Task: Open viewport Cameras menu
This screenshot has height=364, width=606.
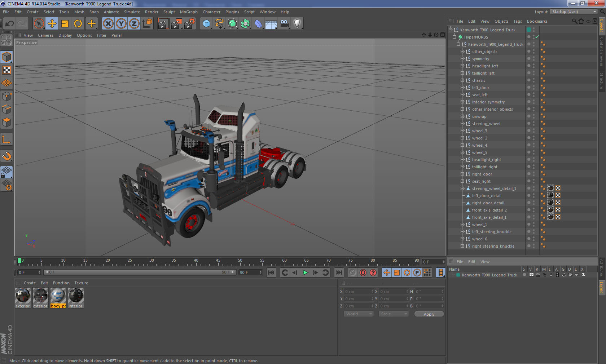Action: pyautogui.click(x=45, y=35)
